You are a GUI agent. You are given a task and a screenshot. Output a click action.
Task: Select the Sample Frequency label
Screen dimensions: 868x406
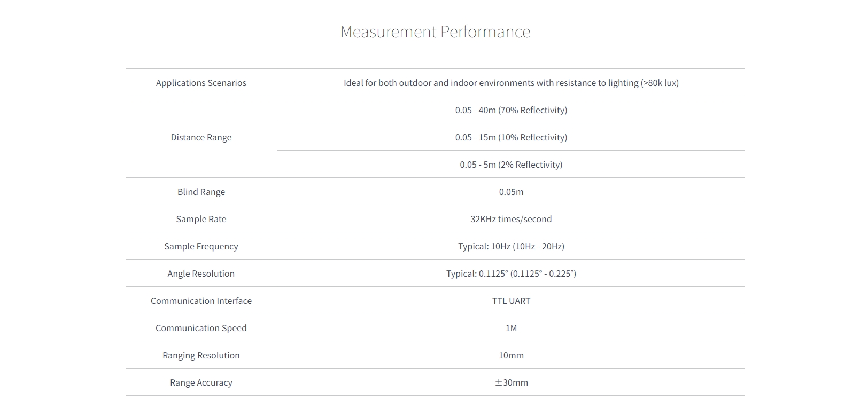pyautogui.click(x=201, y=246)
